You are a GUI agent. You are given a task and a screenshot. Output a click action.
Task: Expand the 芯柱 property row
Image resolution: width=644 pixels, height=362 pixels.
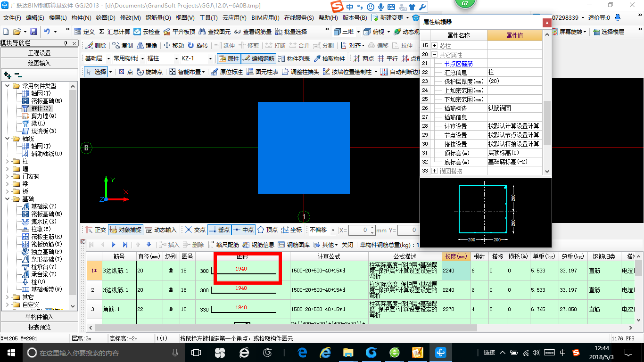click(x=434, y=46)
